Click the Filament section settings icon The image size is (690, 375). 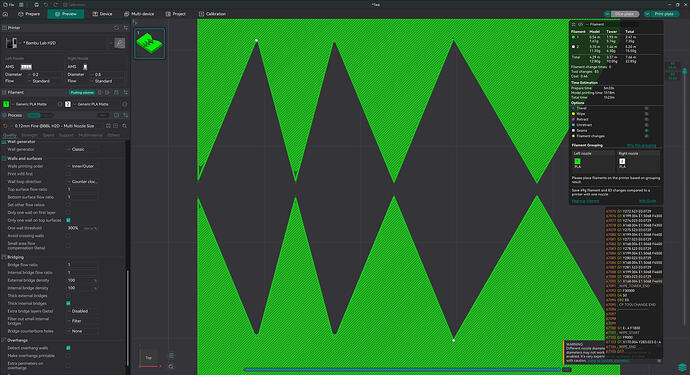point(126,92)
